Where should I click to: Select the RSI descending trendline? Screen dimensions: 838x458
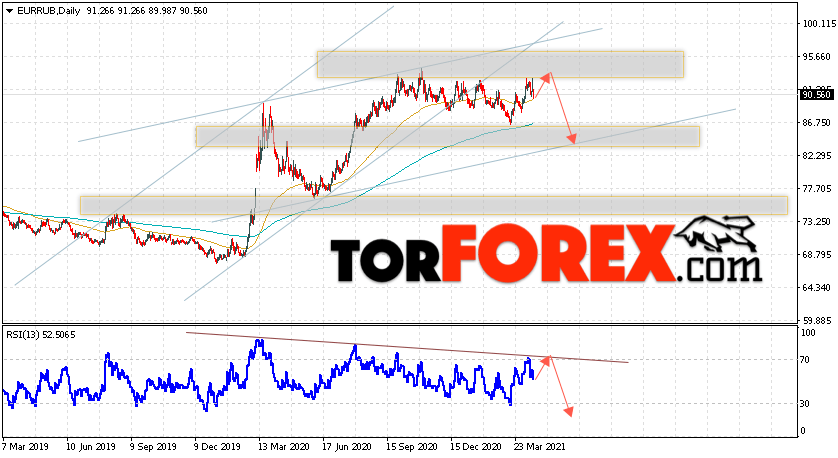tap(407, 347)
